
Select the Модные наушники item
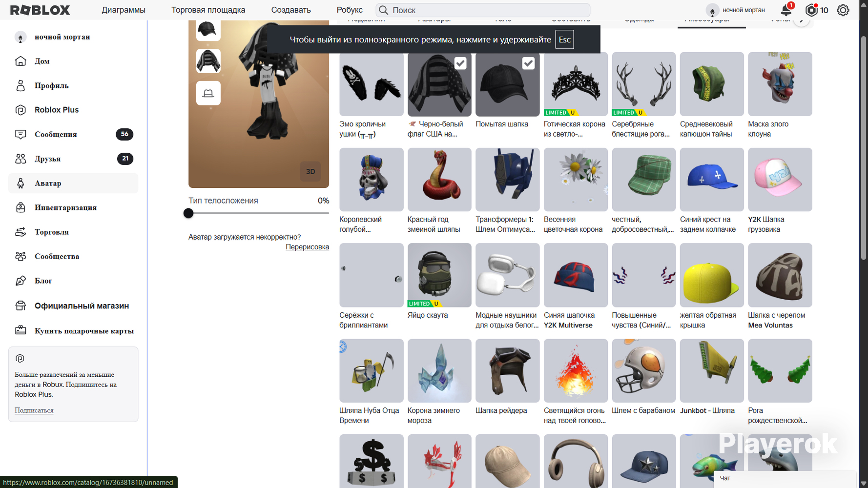(x=508, y=275)
